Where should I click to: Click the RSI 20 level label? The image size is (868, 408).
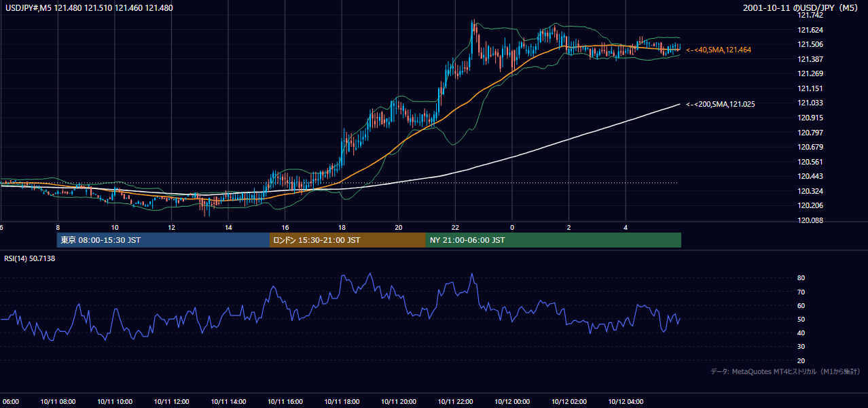point(801,360)
